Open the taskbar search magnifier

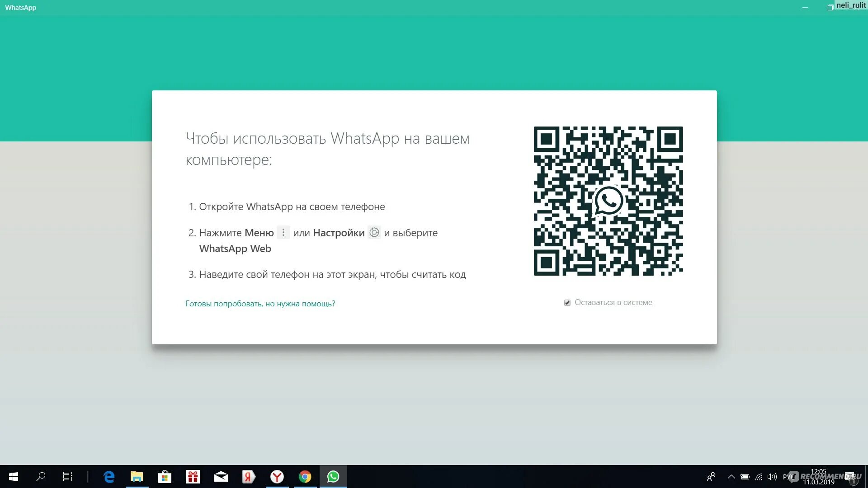point(41,477)
